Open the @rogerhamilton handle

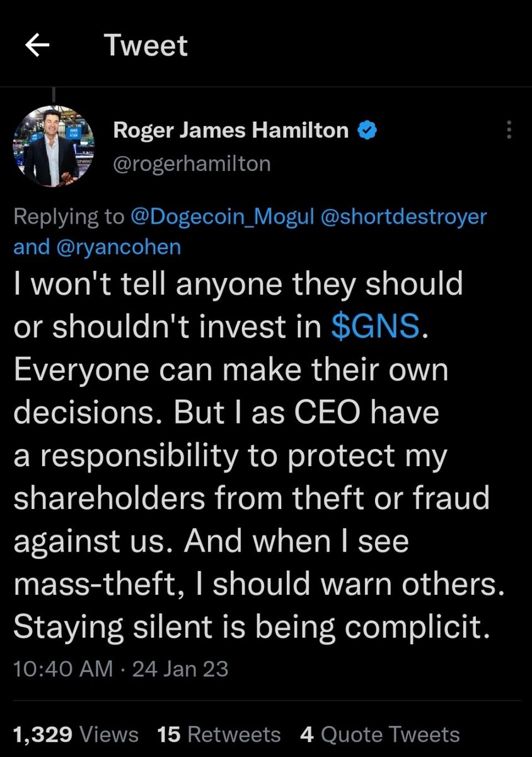pos(192,164)
